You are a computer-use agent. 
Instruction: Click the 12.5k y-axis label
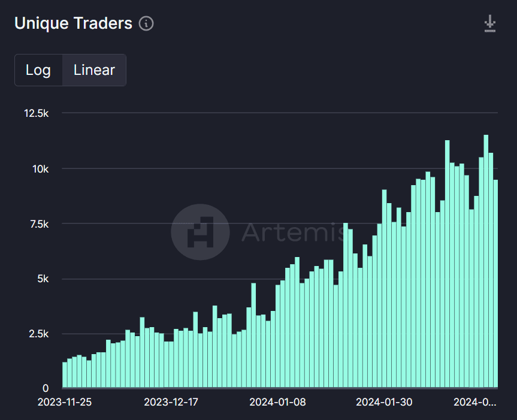point(37,113)
